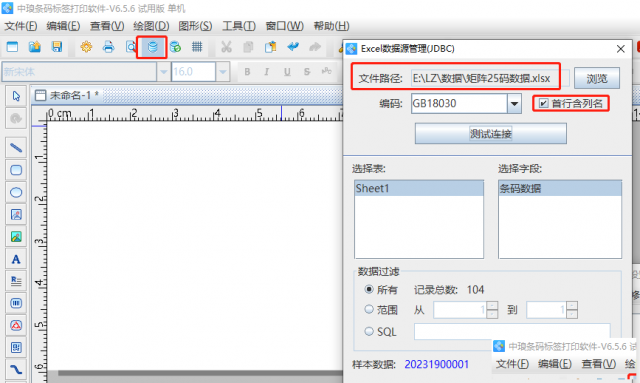The width and height of the screenshot is (640, 383).
Task: Select the diagonal line drawing tool
Action: [x=16, y=148]
